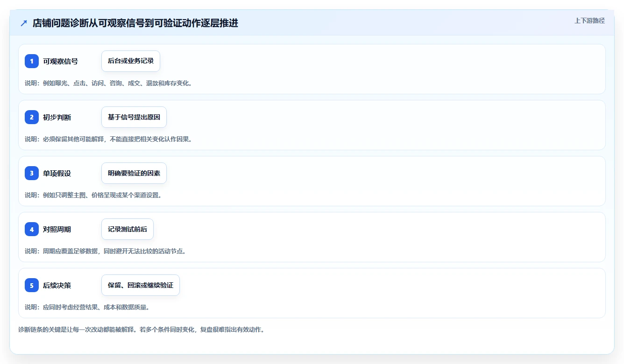Viewport: 624px width, 364px height.
Task: Click the 后台或业务记录 chip
Action: [x=131, y=61]
